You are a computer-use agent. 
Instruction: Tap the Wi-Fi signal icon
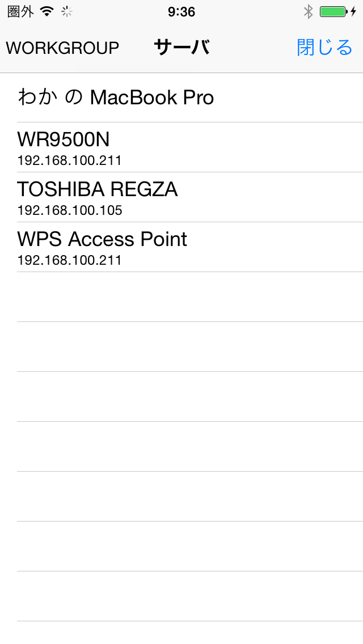(x=47, y=11)
